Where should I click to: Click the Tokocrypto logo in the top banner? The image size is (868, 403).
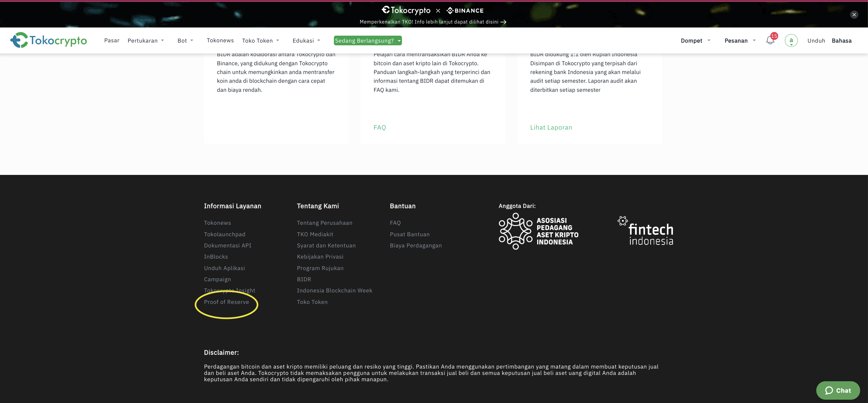pyautogui.click(x=406, y=10)
